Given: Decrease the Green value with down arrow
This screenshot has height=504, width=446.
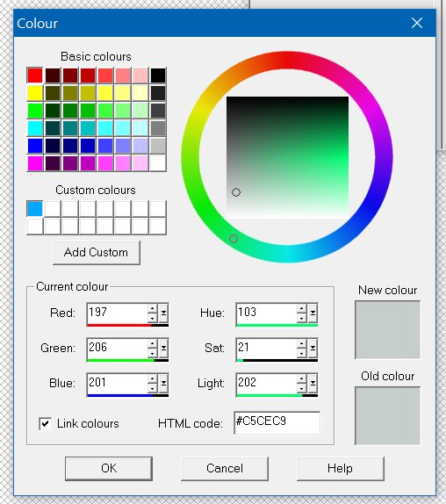Looking at the screenshot, I should (x=152, y=353).
